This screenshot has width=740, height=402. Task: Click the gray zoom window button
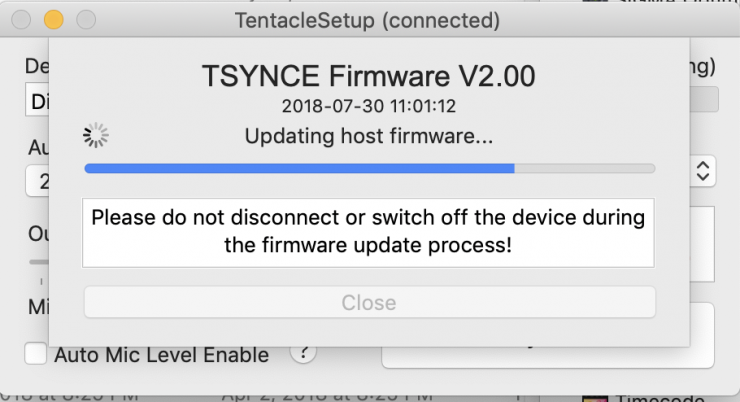[x=86, y=19]
